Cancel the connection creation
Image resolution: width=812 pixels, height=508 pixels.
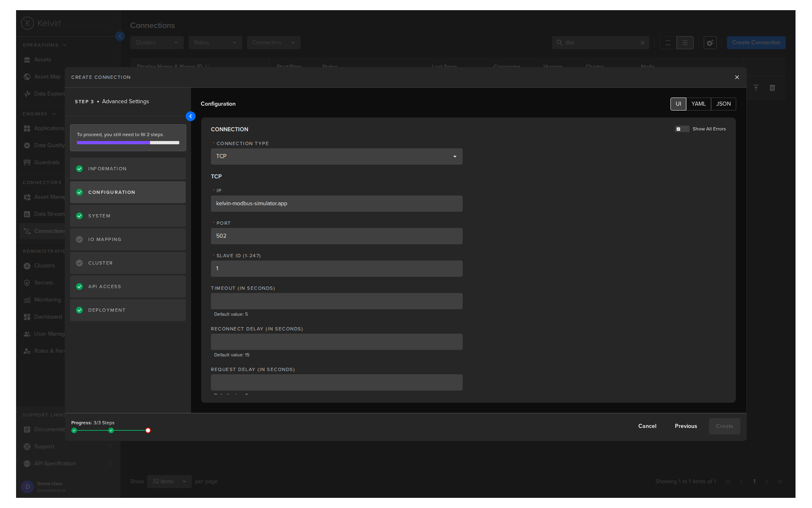647,426
